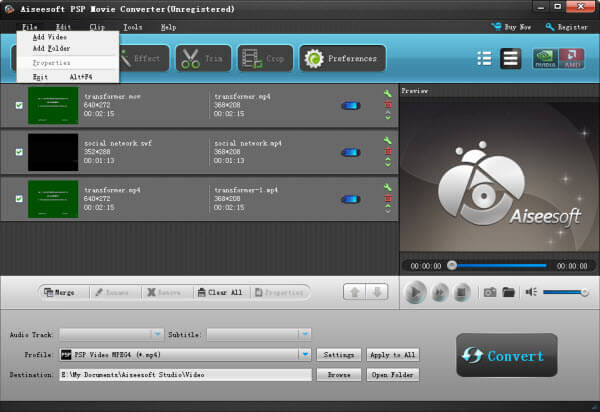The image size is (600, 412).
Task: Click wrench settings icon for social network.swf
Action: coord(388,140)
